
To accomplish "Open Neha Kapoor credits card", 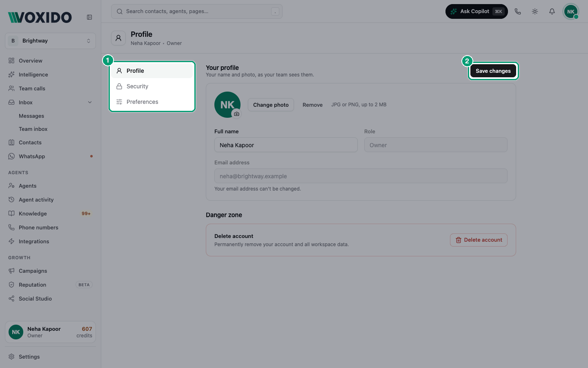I will tap(50, 332).
